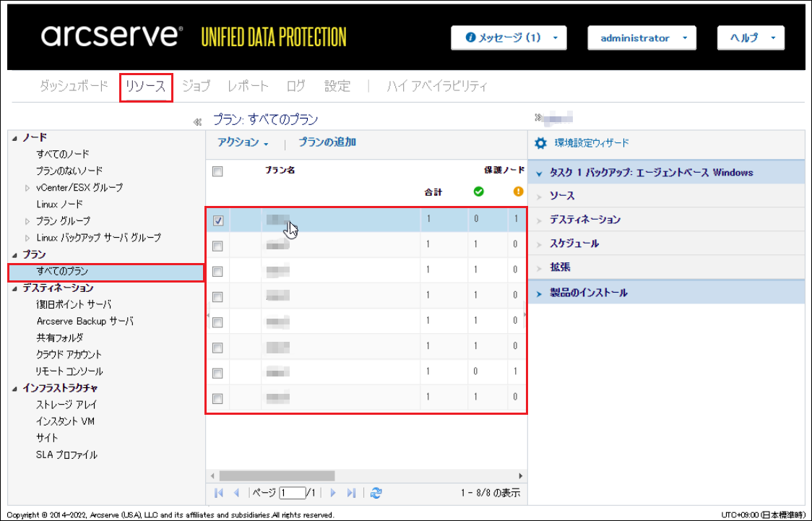Collapse the ノード tree section
The image size is (812, 521).
14,138
